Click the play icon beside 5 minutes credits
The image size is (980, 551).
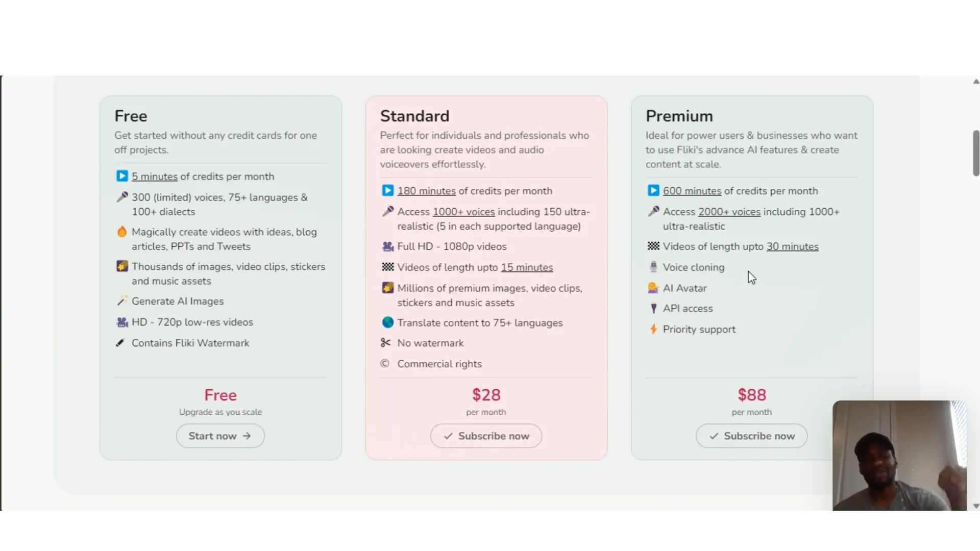pyautogui.click(x=122, y=176)
